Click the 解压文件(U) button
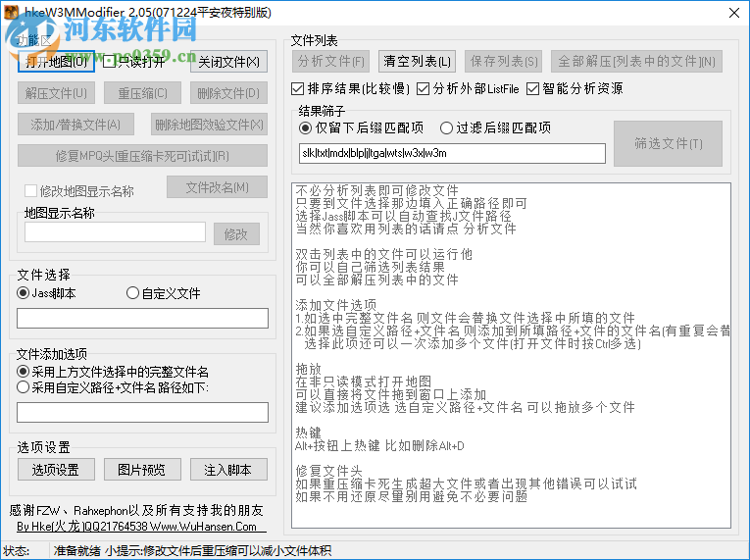This screenshot has height=560, width=750. (56, 93)
